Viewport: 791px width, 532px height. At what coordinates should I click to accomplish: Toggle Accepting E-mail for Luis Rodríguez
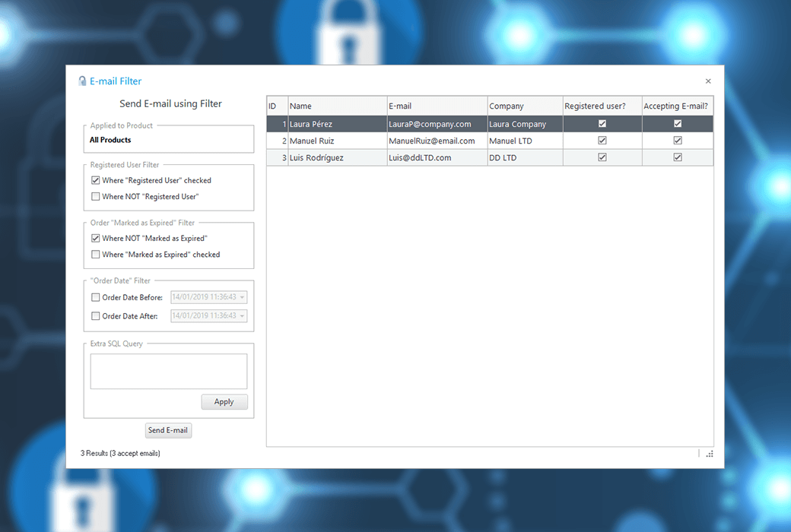[678, 157]
